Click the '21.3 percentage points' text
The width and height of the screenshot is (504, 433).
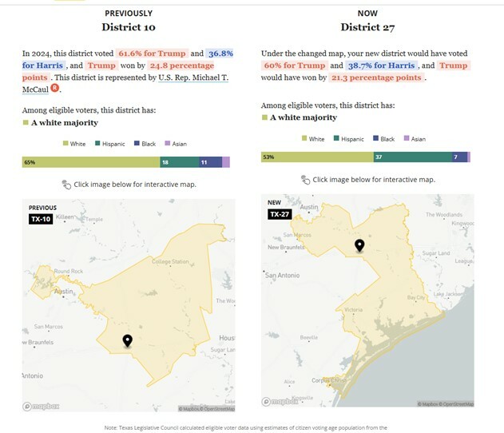click(376, 77)
